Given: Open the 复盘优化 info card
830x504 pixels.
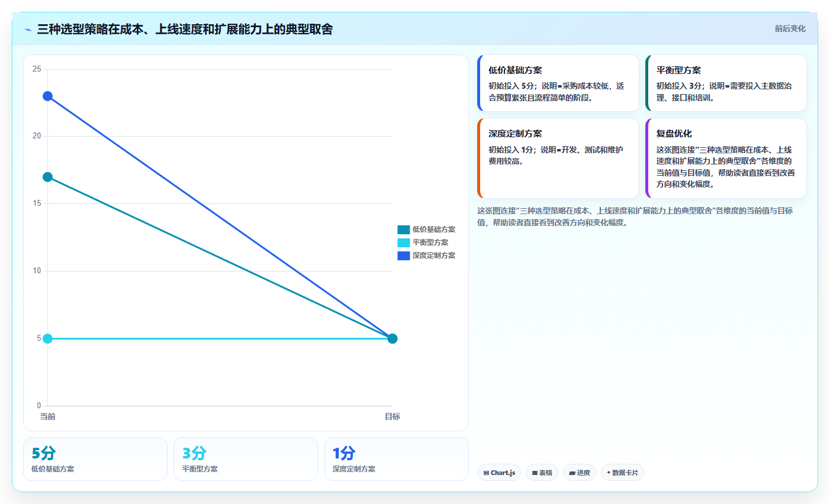Looking at the screenshot, I should pos(726,158).
